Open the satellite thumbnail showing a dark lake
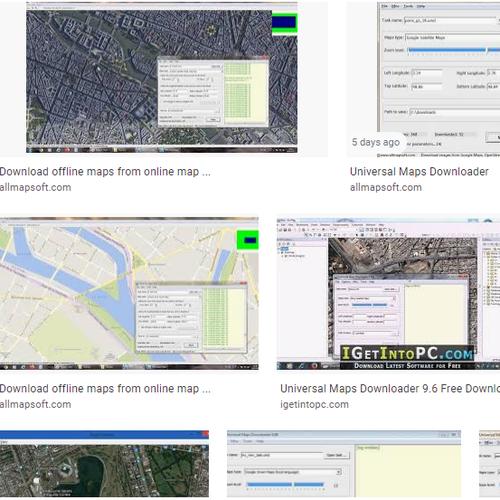Viewport: 500px width, 500px height. [104, 464]
